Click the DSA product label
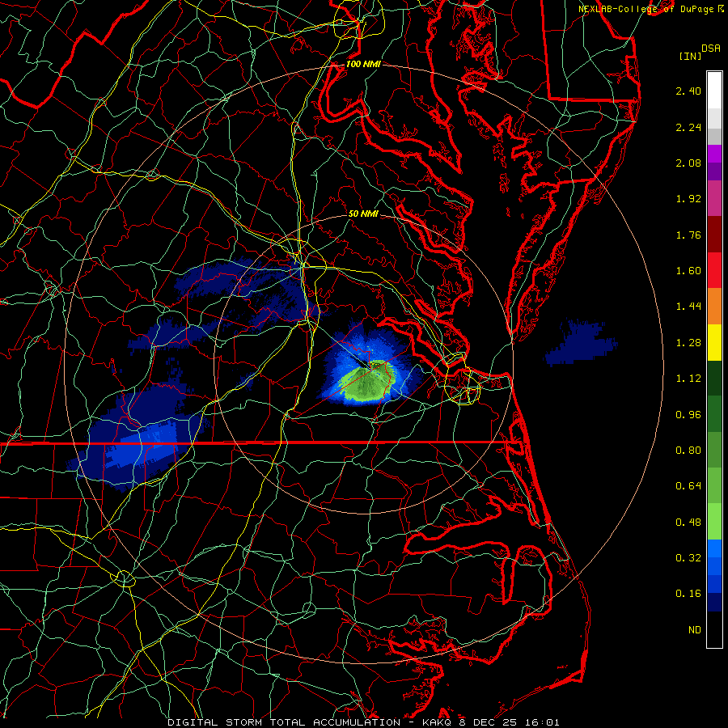This screenshot has width=728, height=728. 711,49
